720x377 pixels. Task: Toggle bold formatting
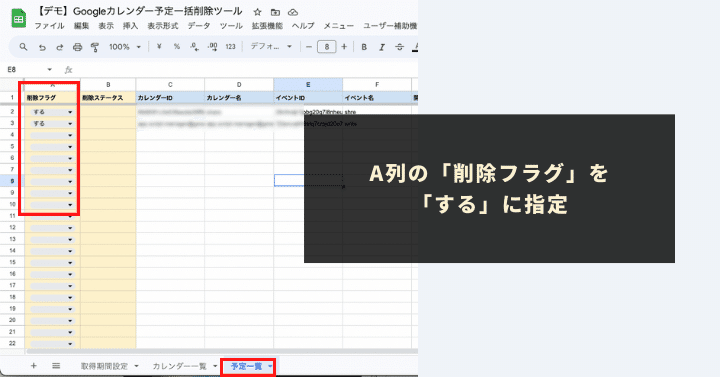point(364,46)
